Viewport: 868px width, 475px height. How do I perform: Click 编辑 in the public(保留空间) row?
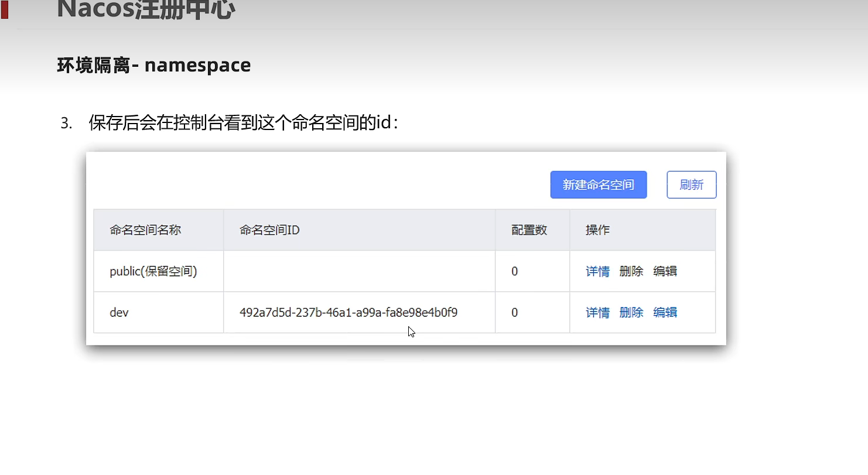665,271
